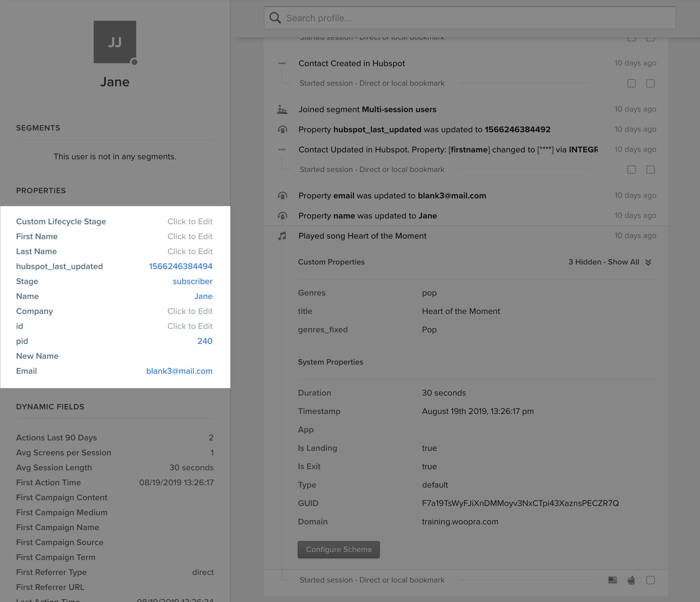Edit the Custom Lifecycle Stage value
Viewport: 700px width, 602px height.
pyautogui.click(x=190, y=221)
